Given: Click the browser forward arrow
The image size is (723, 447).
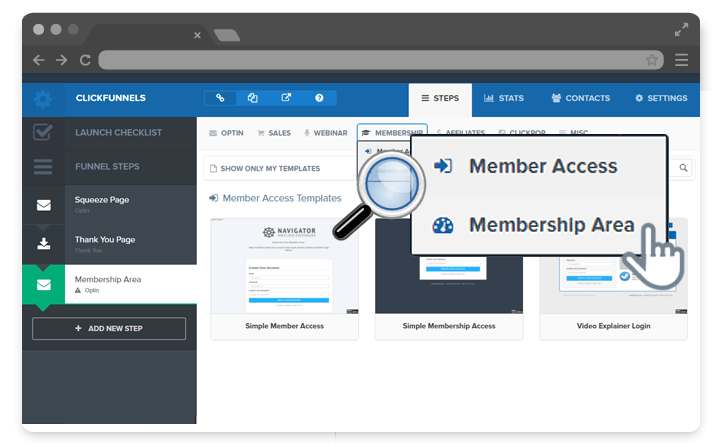Looking at the screenshot, I should [x=61, y=60].
